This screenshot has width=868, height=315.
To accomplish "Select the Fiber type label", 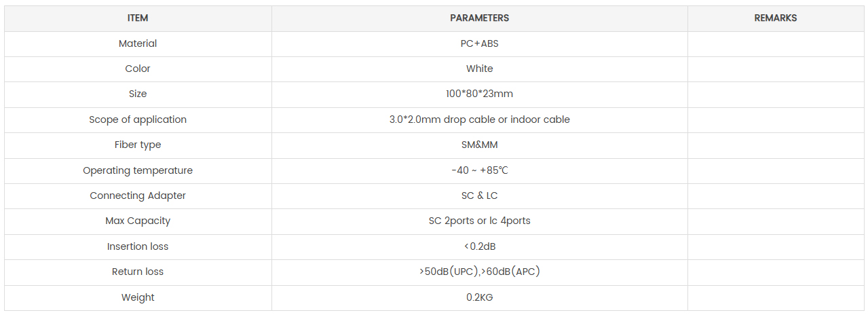I will (x=138, y=145).
